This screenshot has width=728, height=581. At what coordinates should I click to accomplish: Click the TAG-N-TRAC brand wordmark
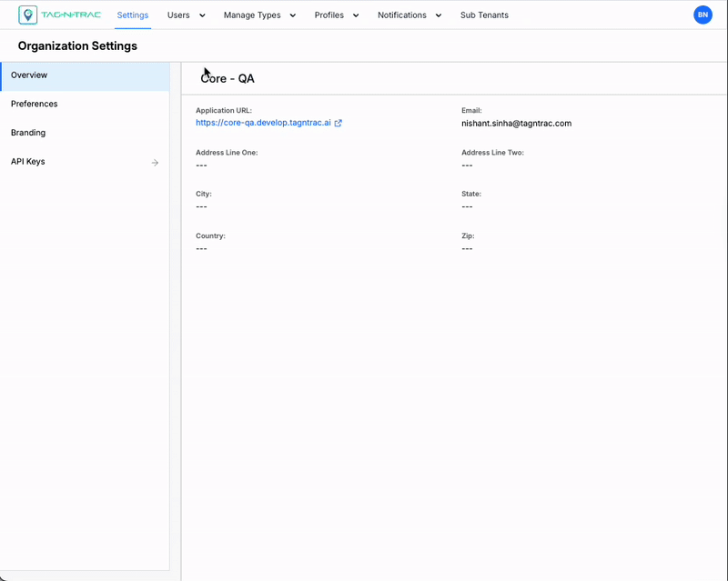pos(71,15)
